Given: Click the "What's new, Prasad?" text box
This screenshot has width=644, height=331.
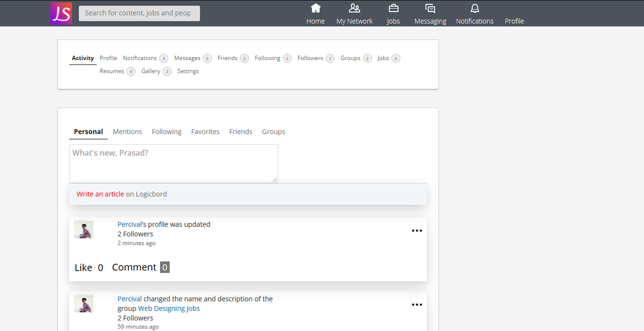Looking at the screenshot, I should click(174, 164).
